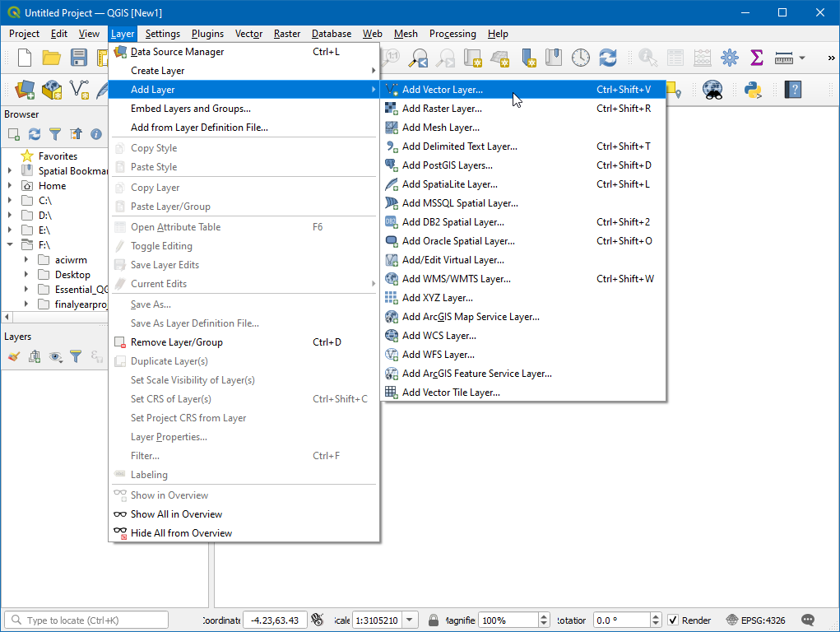Click the Browser panel refresh icon
Image resolution: width=840 pixels, height=632 pixels.
(35, 134)
